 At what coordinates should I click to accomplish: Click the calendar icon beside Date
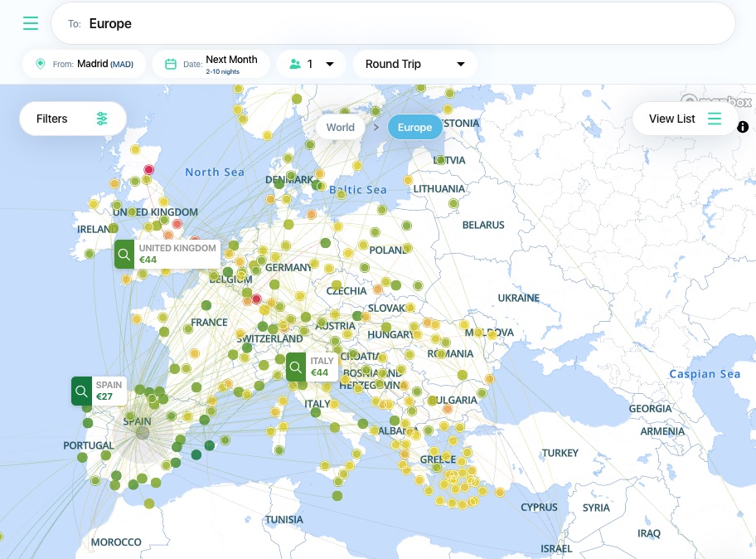click(x=171, y=64)
